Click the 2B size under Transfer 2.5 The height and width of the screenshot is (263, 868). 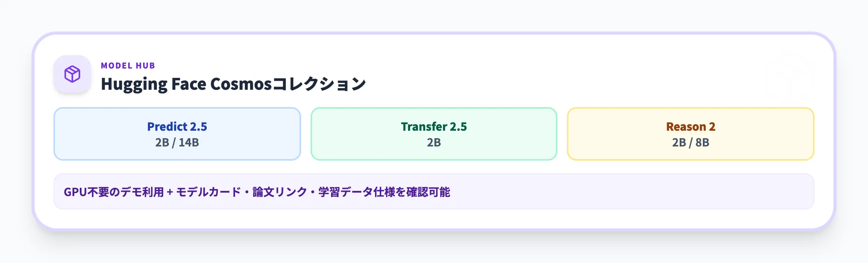[x=434, y=143]
